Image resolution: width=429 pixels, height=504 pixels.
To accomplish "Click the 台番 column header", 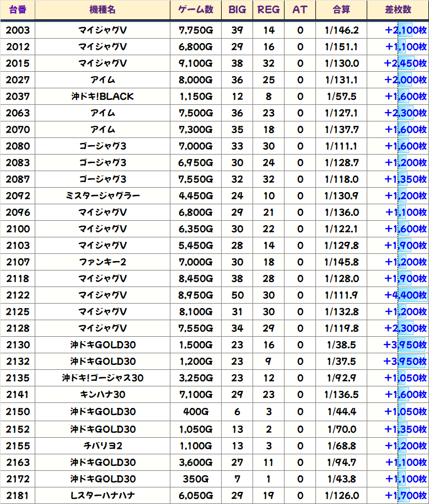I will 18,10.
